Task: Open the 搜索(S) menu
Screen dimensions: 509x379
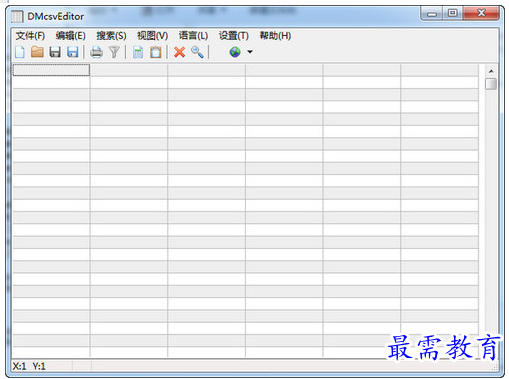Action: pyautogui.click(x=111, y=35)
